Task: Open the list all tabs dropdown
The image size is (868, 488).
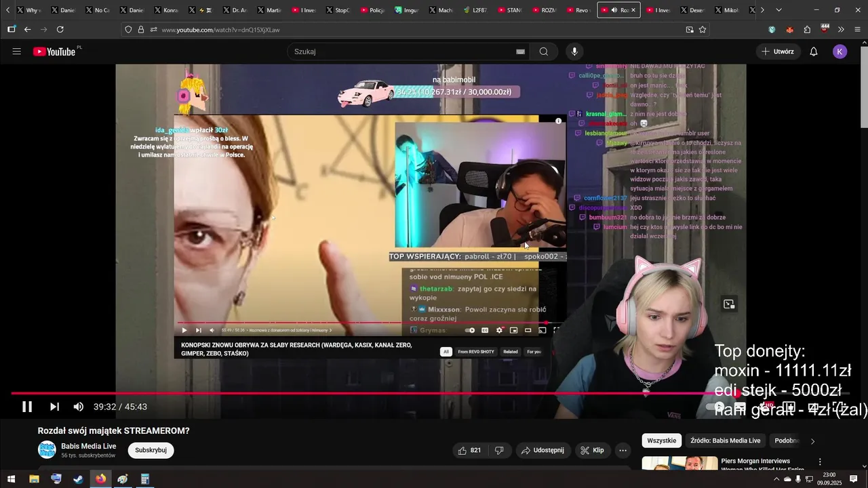Action: pos(778,10)
